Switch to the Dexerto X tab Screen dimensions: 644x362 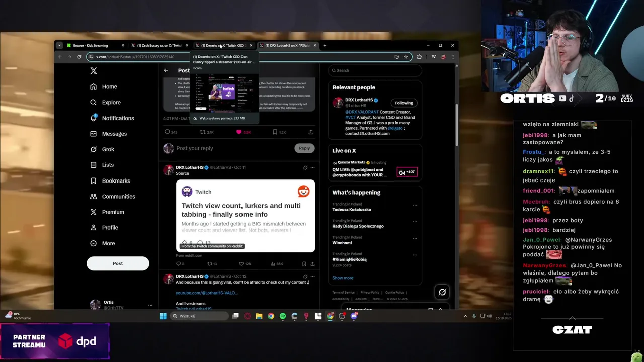click(x=223, y=45)
